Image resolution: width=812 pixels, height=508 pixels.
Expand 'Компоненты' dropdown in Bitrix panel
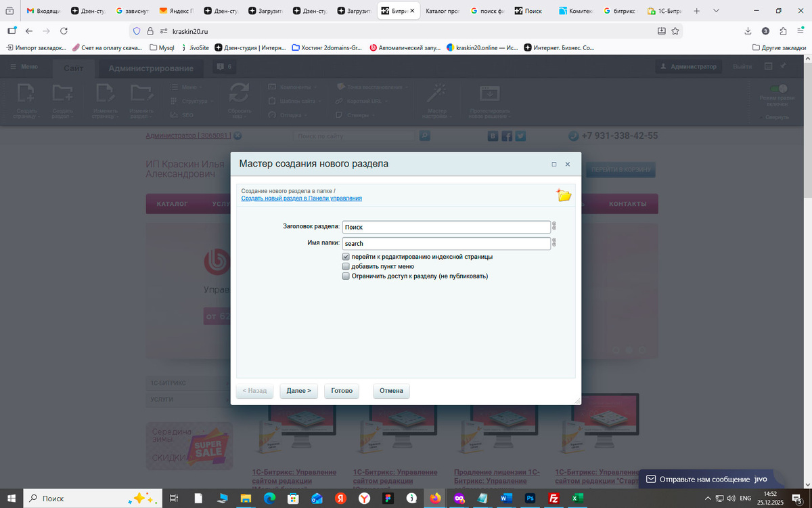tap(293, 87)
